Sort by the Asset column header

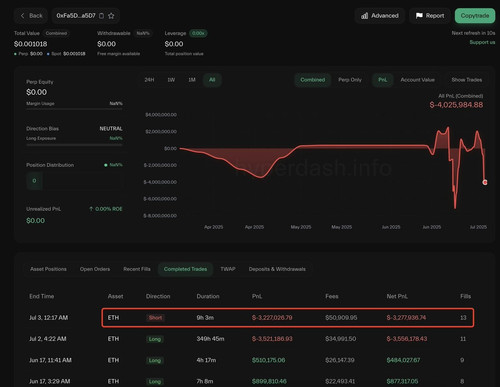point(115,296)
